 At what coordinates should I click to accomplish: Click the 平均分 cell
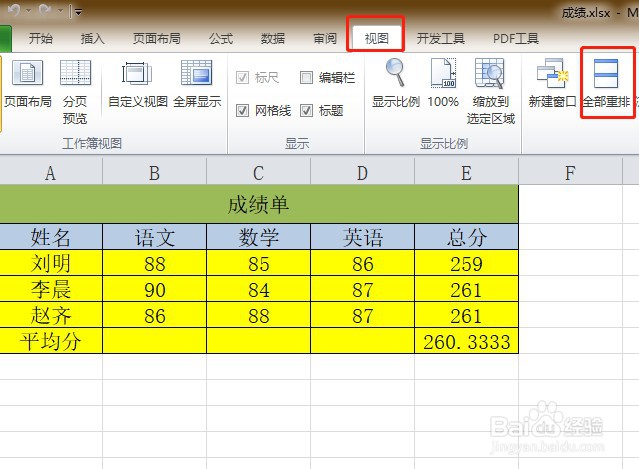point(51,341)
